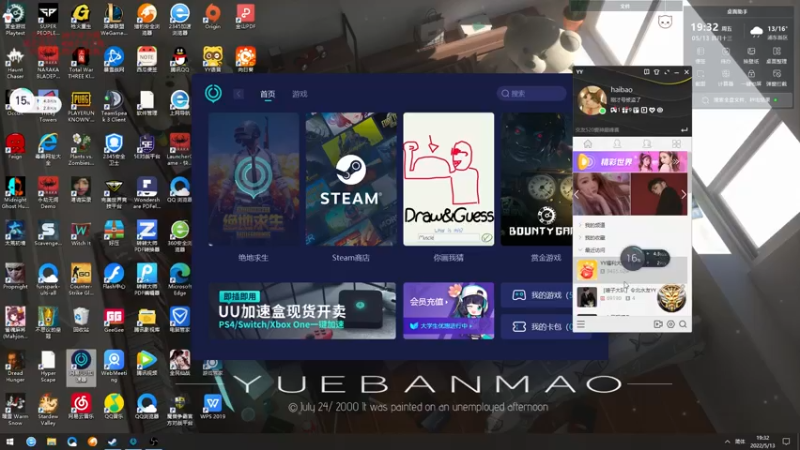Screen dimensions: 800x450
Task: Open the Steam商店 game card
Action: click(351, 179)
